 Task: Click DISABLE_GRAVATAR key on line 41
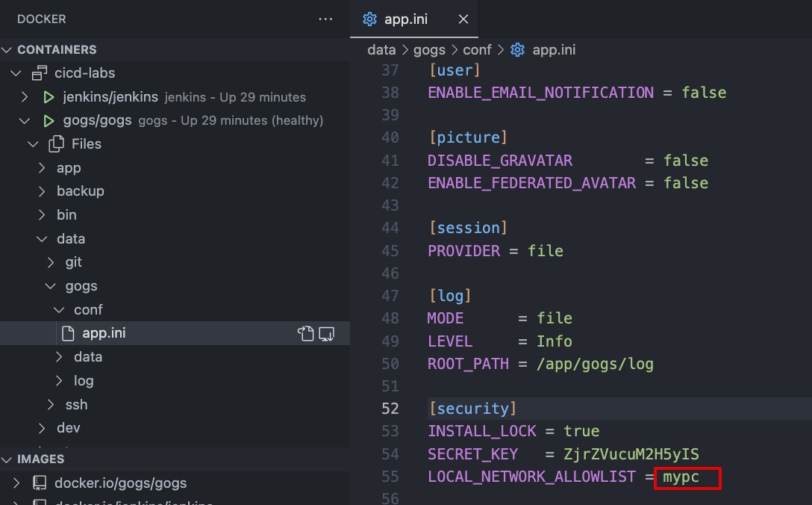point(500,161)
